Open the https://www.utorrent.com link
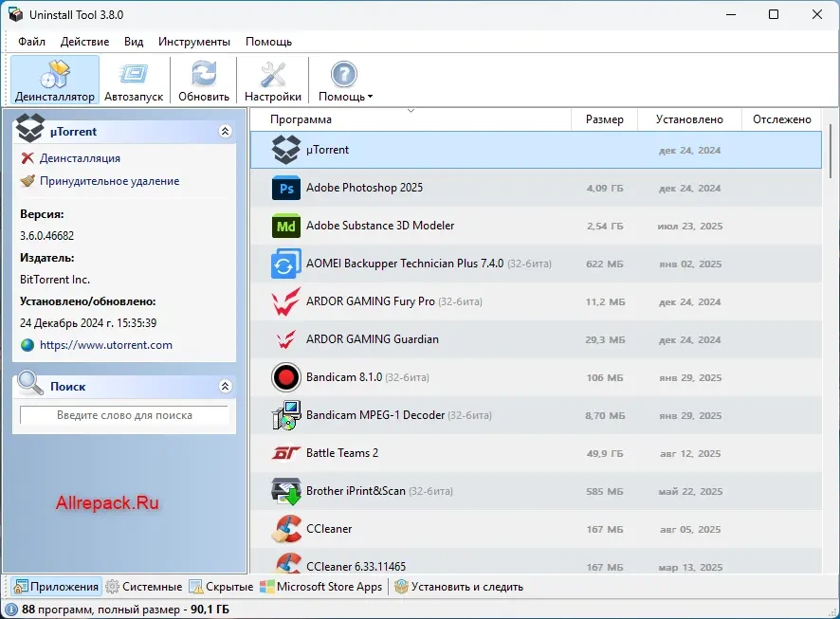 click(106, 345)
